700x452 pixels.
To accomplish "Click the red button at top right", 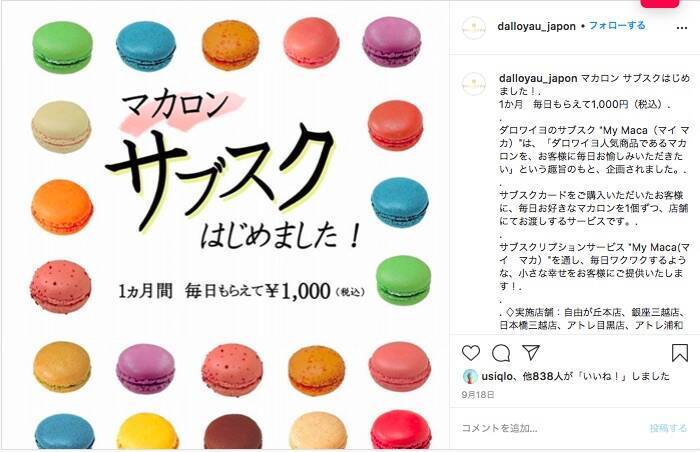I will coord(659,4).
